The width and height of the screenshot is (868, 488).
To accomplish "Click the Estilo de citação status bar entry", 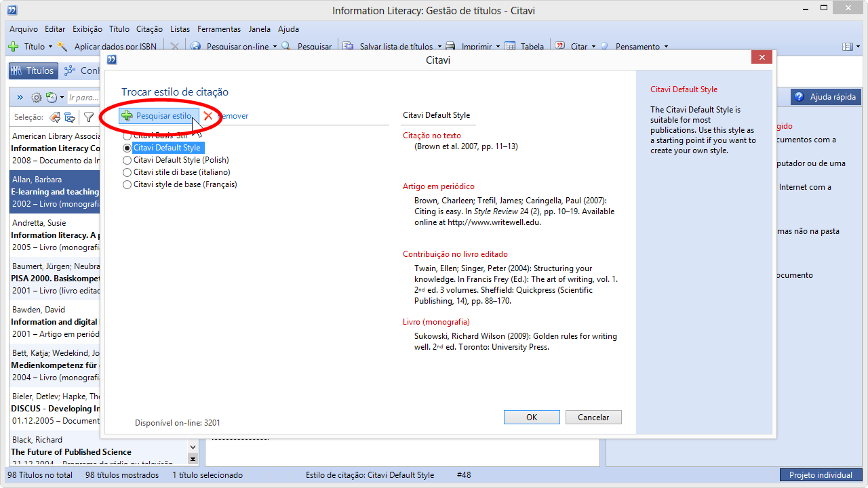I will coord(370,475).
